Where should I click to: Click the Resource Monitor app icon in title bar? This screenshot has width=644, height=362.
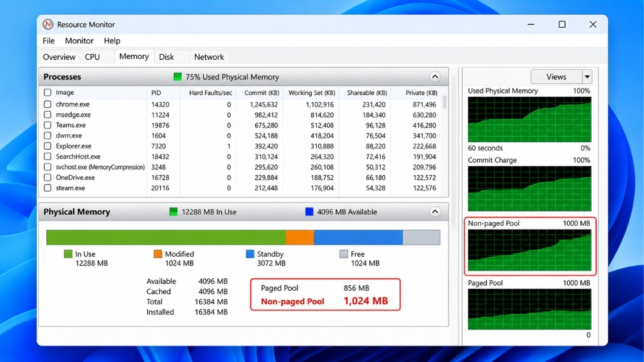pyautogui.click(x=47, y=24)
